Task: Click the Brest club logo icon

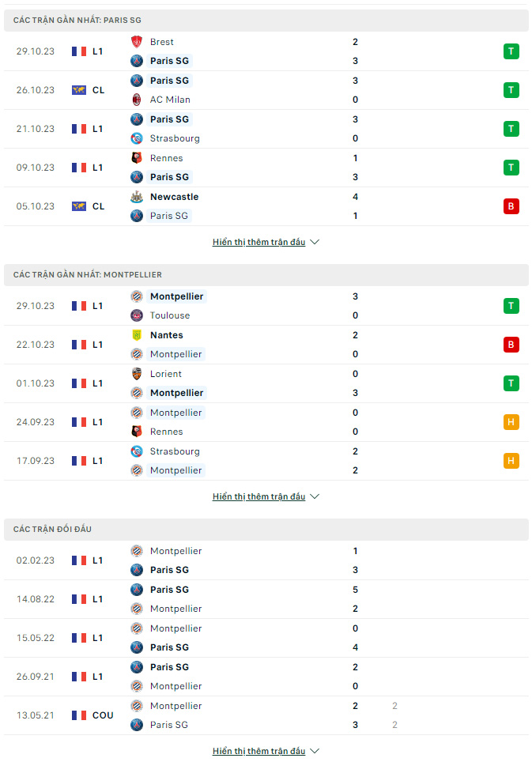Action: point(137,42)
